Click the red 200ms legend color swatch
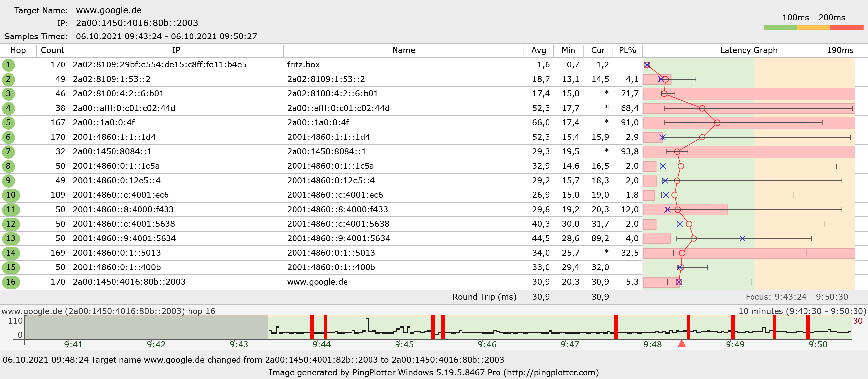The image size is (868, 379). click(847, 28)
